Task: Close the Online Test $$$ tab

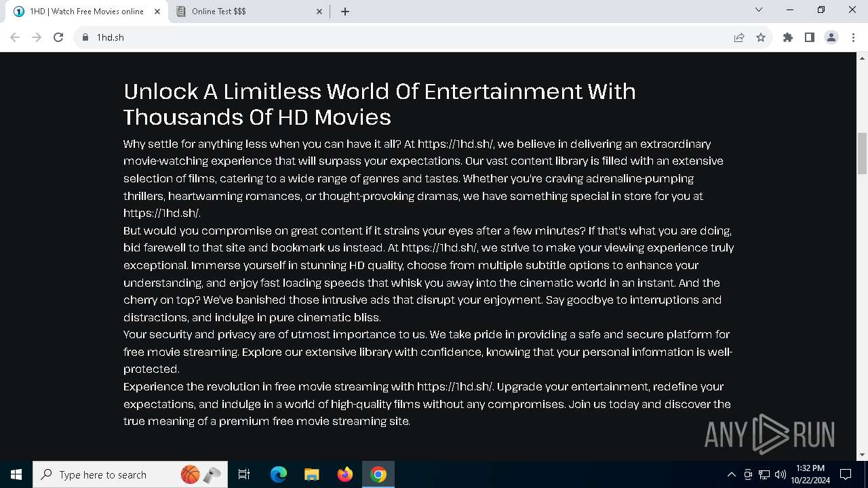Action: click(319, 12)
